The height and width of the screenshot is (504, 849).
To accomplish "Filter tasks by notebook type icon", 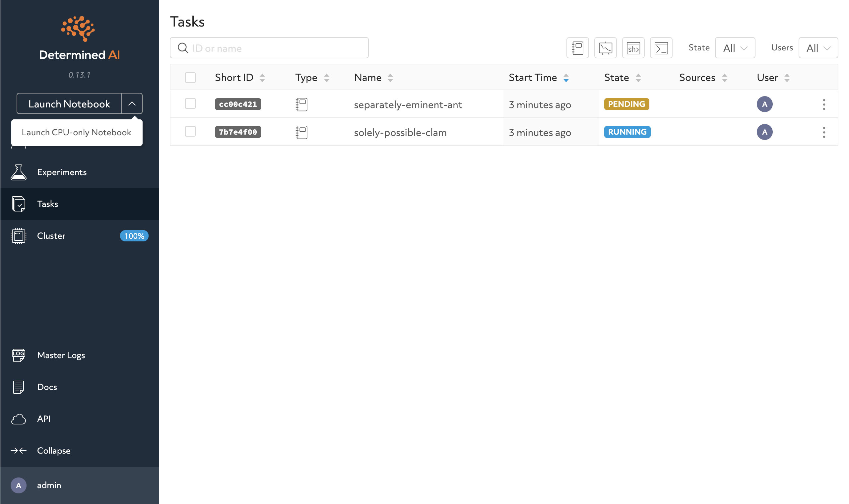I will 577,48.
